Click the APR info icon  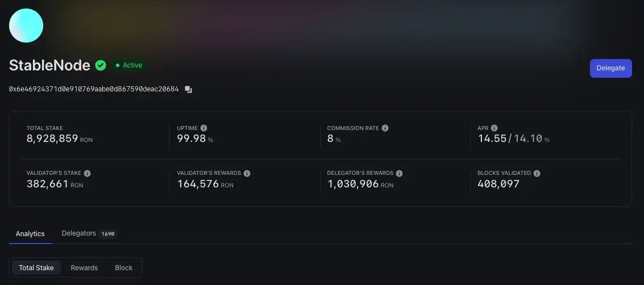point(495,128)
